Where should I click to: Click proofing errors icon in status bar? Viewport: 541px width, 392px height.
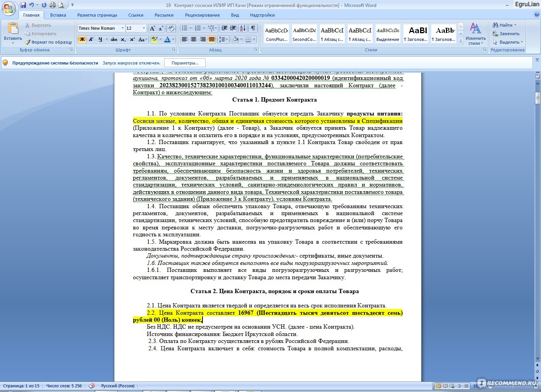[92, 385]
